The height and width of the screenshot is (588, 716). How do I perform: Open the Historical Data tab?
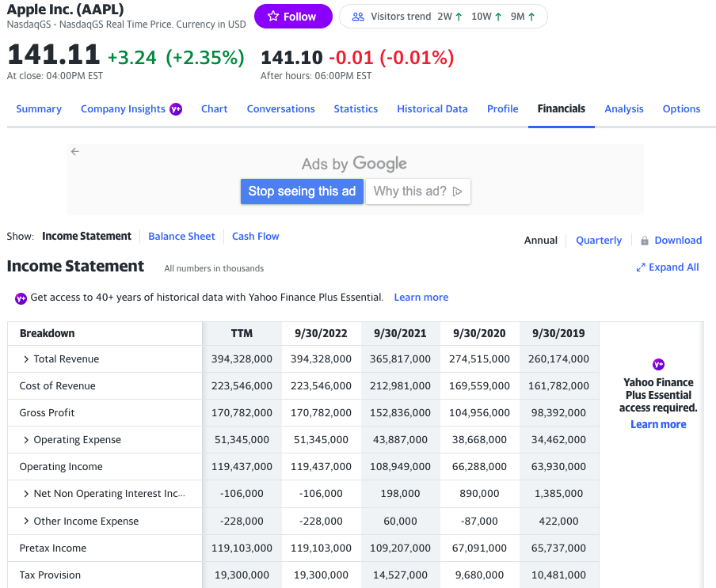click(x=432, y=109)
